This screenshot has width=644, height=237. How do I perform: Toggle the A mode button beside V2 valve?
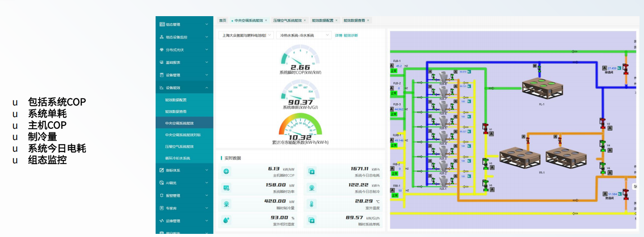[x=610, y=128]
